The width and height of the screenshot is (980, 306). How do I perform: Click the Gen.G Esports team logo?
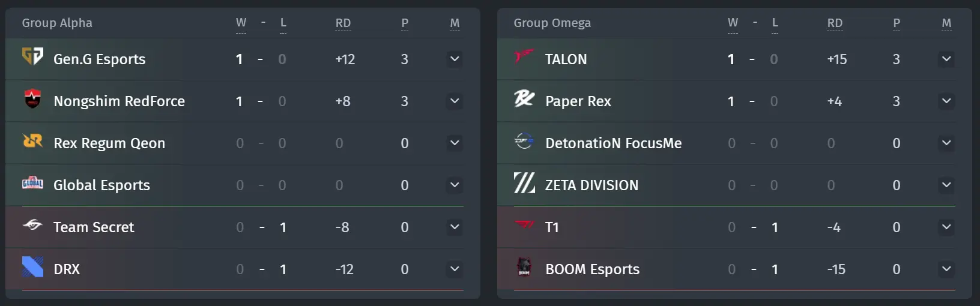coord(32,56)
